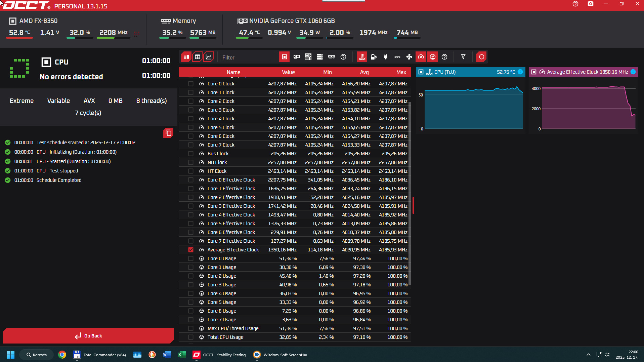This screenshot has width=644, height=362.
Task: Toggle the motherboard sensor filter icon
Action: tap(308, 57)
